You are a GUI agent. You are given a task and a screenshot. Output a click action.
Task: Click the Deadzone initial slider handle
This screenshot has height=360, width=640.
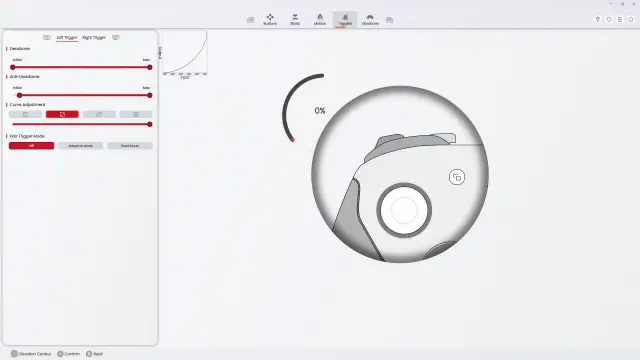tap(13, 67)
